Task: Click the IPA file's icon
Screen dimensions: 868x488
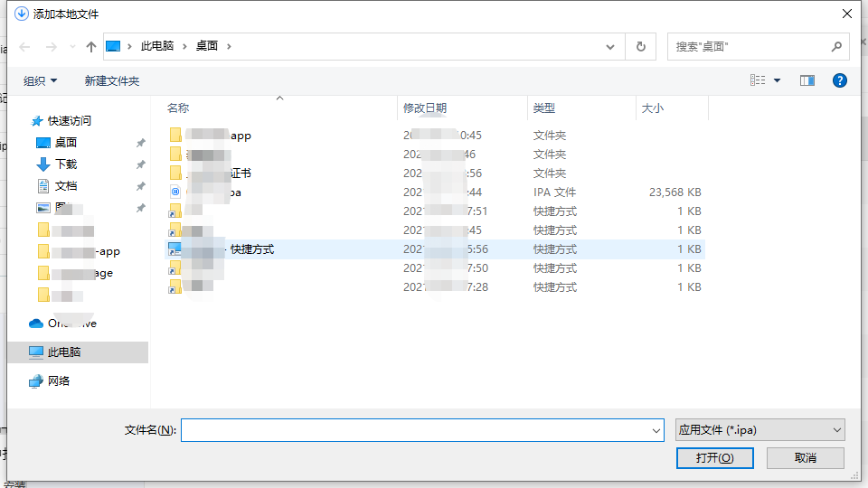Action: tap(175, 192)
